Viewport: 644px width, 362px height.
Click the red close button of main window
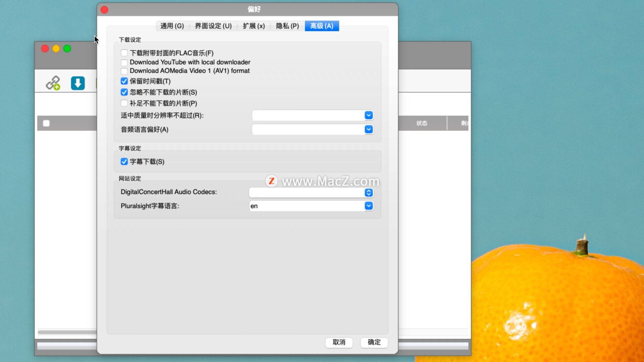point(45,49)
